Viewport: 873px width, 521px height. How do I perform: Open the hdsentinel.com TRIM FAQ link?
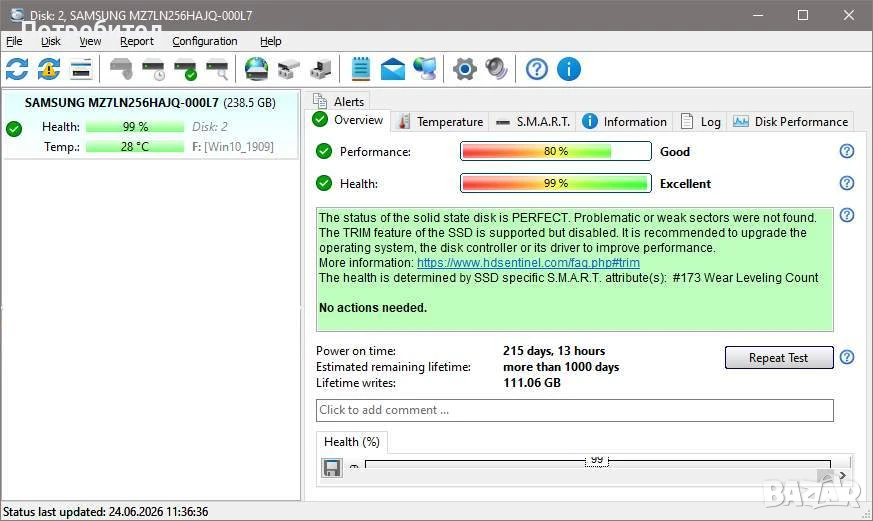(528, 263)
